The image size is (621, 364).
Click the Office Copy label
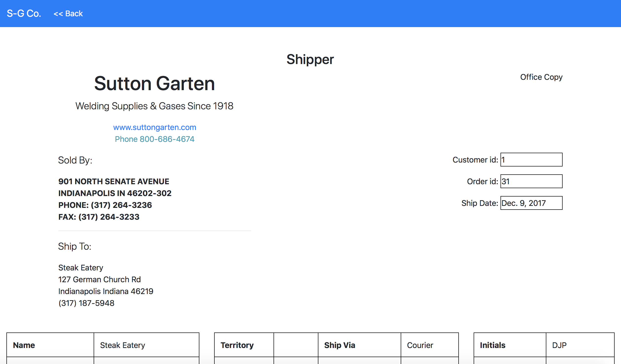pos(541,77)
